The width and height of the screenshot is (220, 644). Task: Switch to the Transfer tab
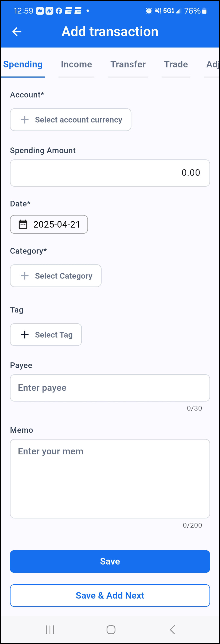(x=128, y=64)
